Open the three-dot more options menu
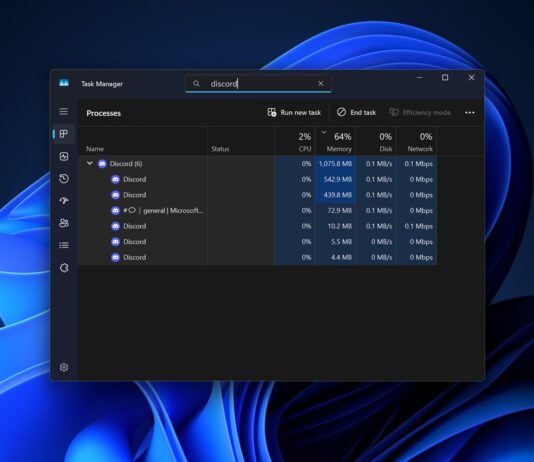This screenshot has width=534, height=462. click(x=470, y=113)
